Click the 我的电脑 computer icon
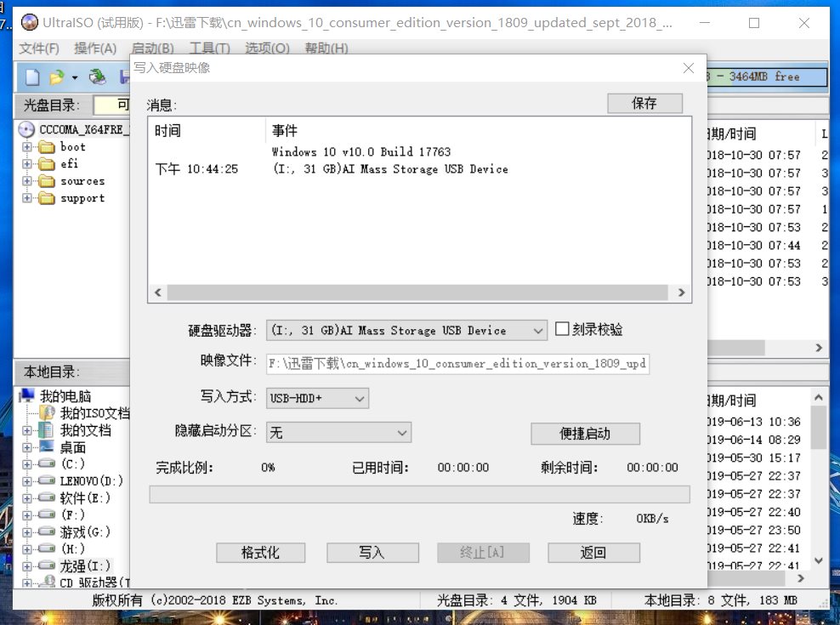Image resolution: width=840 pixels, height=625 pixels. point(26,395)
